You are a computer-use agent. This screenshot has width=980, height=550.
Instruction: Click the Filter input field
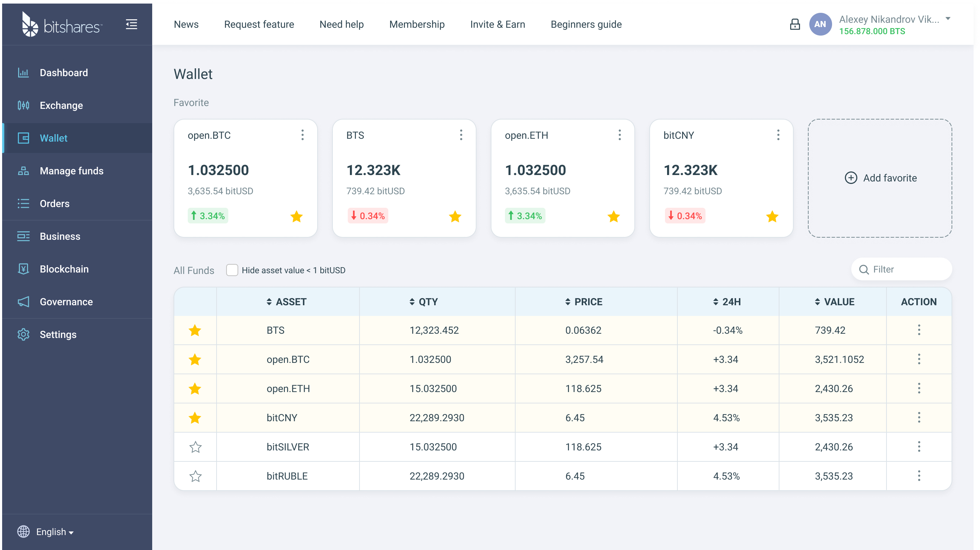click(902, 269)
